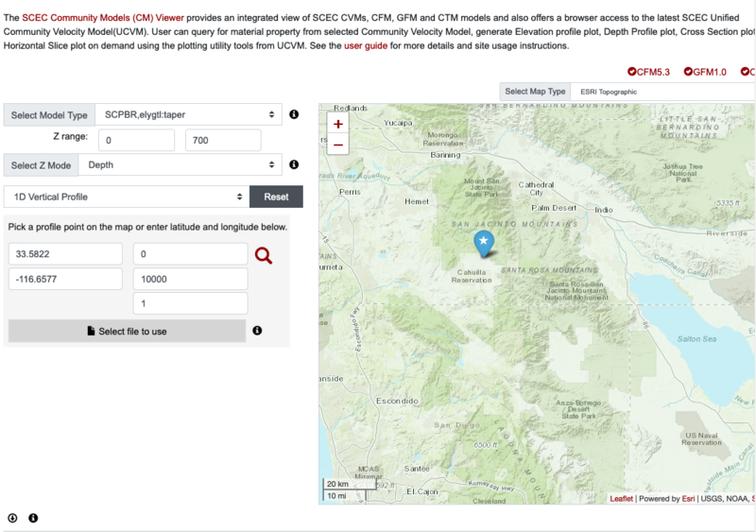The height and width of the screenshot is (532, 756).
Task: Click US Naval Reservation label on map
Action: point(701,438)
